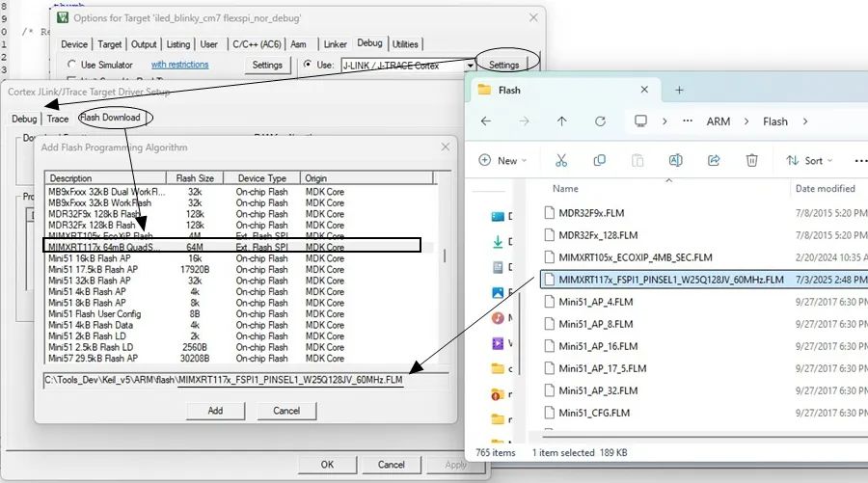Click the Cut icon in File Explorer toolbar
This screenshot has width=868, height=483.
coord(560,160)
